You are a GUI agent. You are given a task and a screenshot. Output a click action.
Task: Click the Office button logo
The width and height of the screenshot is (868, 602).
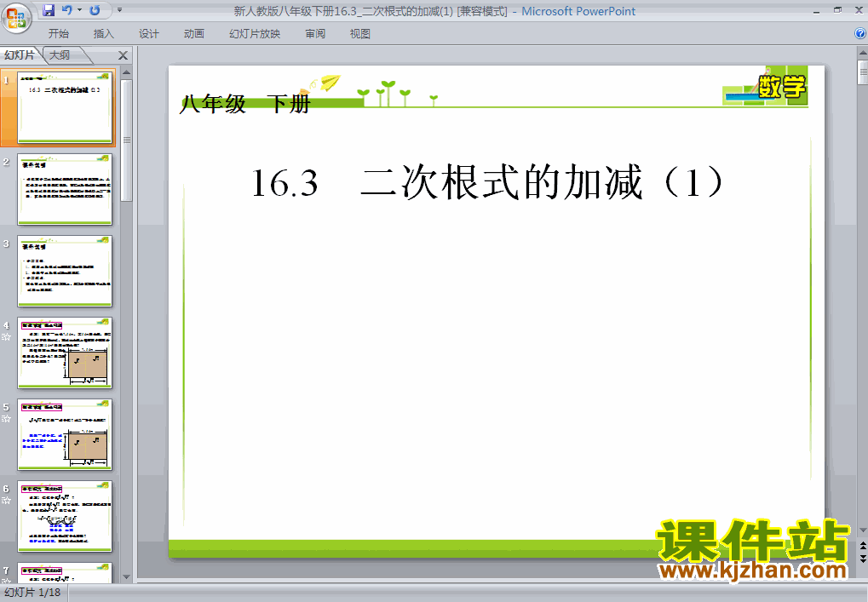16,18
